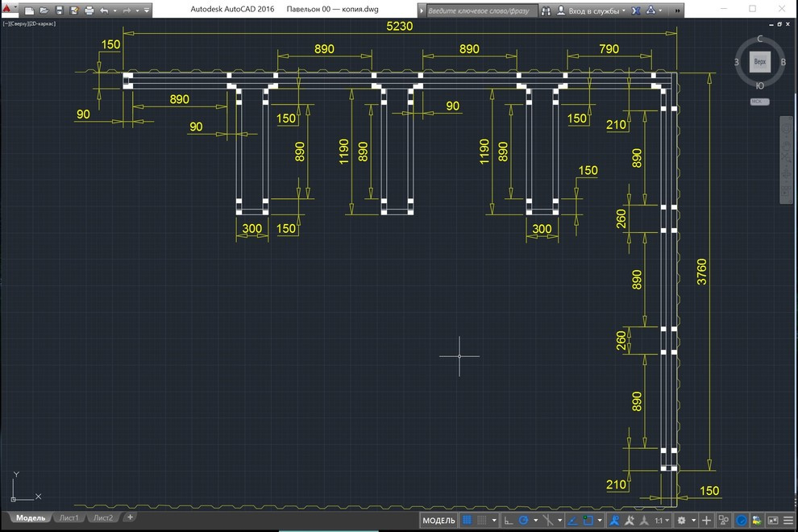
Task: Save drawing using the floppy disk icon
Action: [x=59, y=10]
